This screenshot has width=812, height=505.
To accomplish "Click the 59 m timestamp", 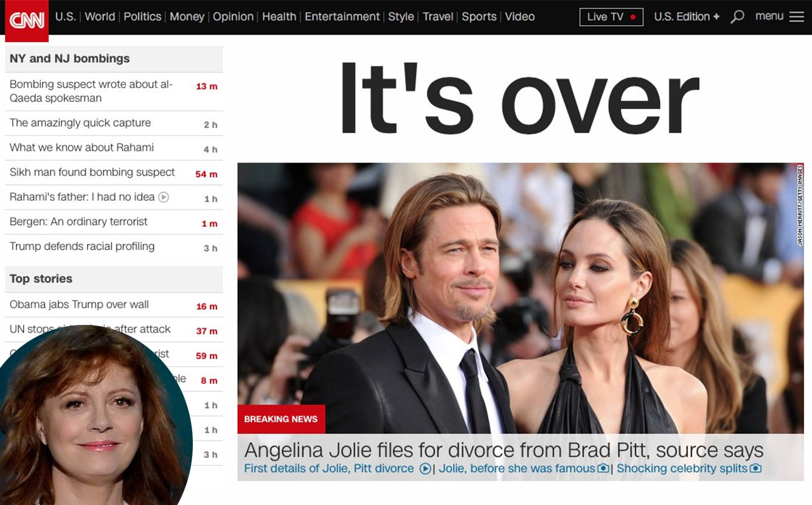I will [x=206, y=355].
